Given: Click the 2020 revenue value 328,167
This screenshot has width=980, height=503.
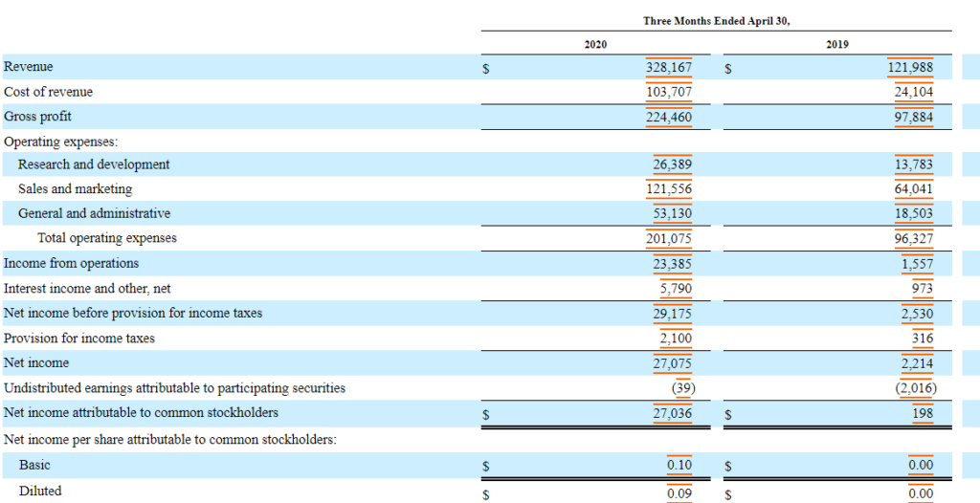Looking at the screenshot, I should (669, 68).
